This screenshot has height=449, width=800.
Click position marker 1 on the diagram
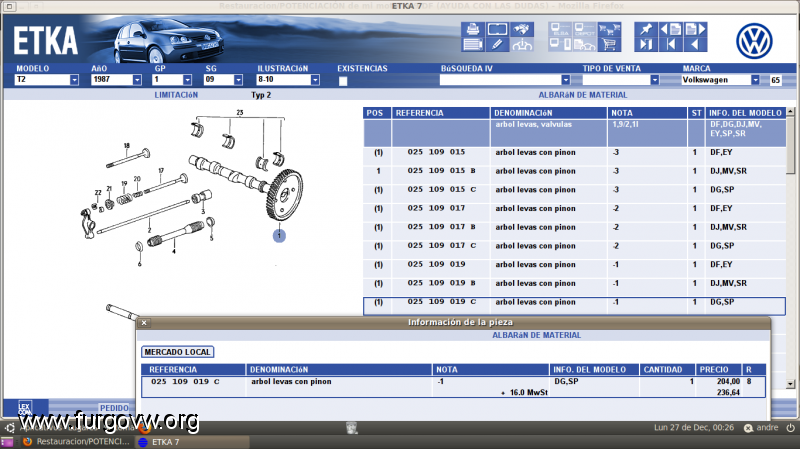pos(279,236)
